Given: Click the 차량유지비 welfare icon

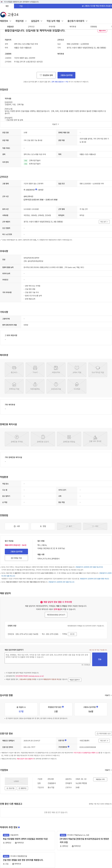Looking at the screenshot, I should [56, 370].
